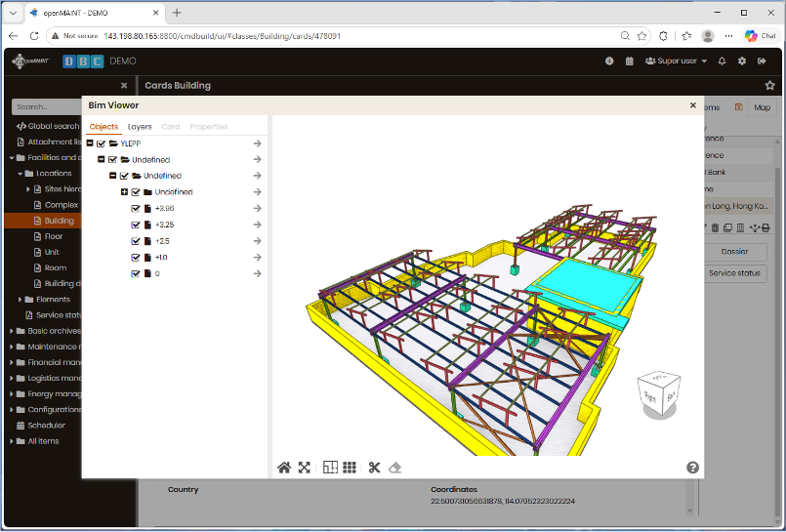Collapse the first-level Undefined node
Screen dimensions: 786x532
[102, 159]
